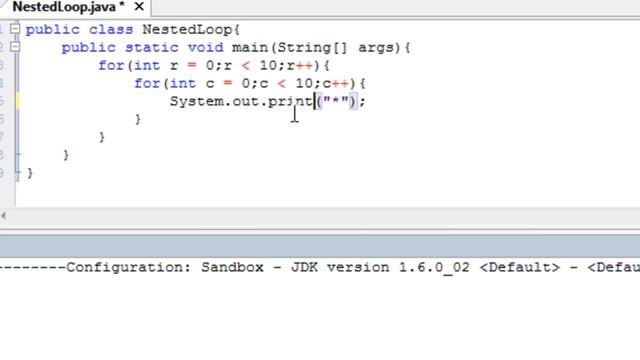Click the word 'NestedLoop' in the class declaration
The height and width of the screenshot is (360, 640).
click(x=187, y=30)
